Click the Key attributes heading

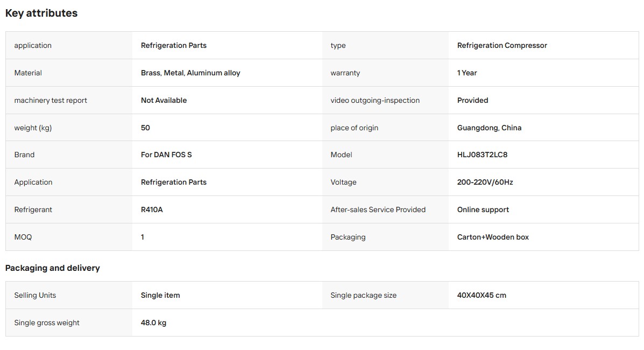(x=41, y=13)
